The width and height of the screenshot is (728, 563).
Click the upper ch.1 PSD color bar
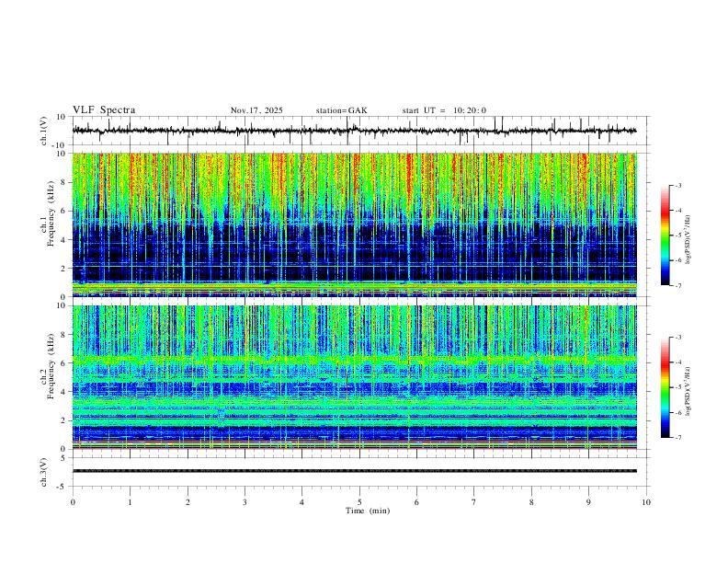coord(665,236)
